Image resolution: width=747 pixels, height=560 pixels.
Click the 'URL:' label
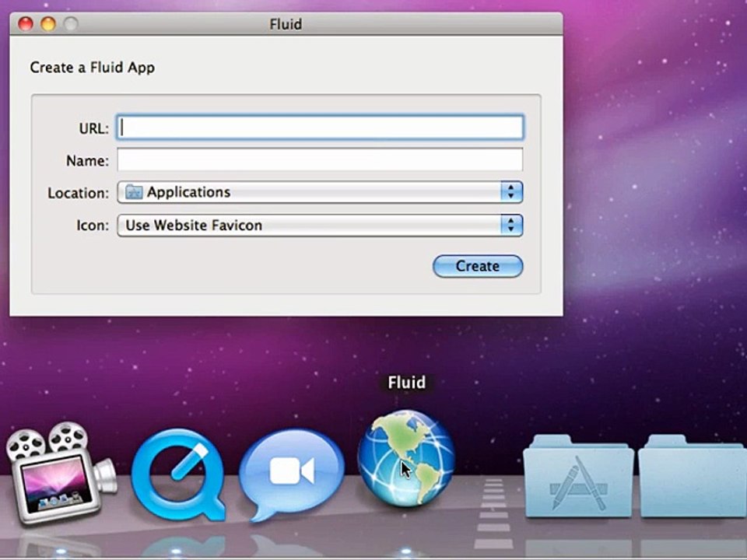click(x=94, y=128)
